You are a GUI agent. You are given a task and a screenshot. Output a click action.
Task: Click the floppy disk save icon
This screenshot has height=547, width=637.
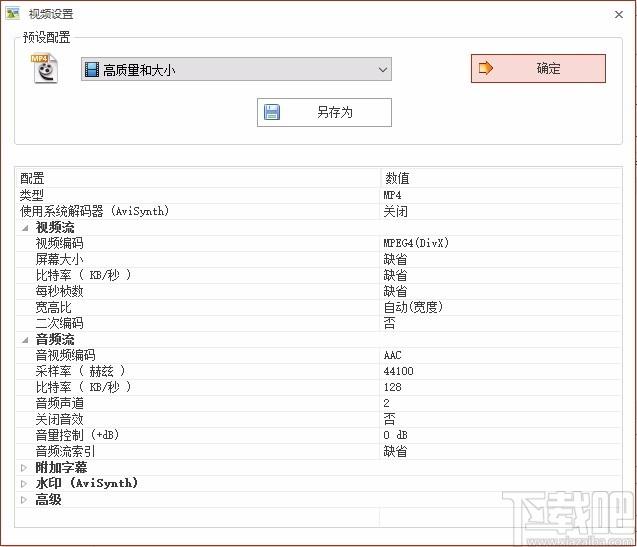coord(272,112)
